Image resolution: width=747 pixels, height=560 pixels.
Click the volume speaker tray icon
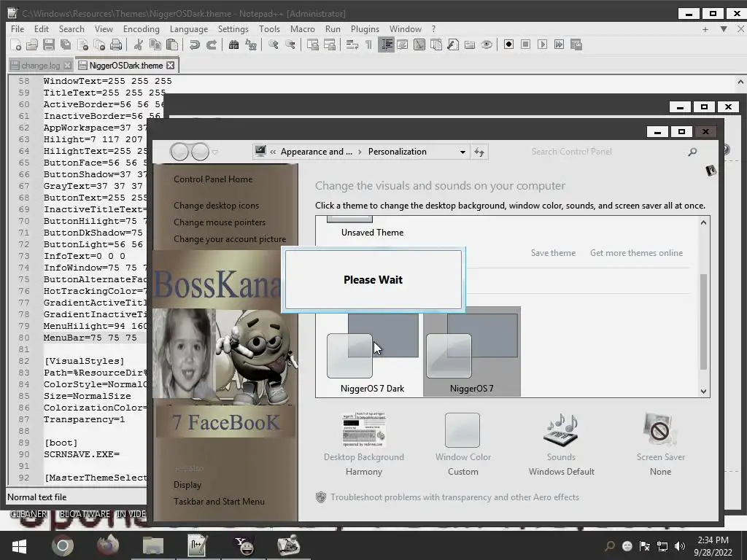pyautogui.click(x=680, y=546)
